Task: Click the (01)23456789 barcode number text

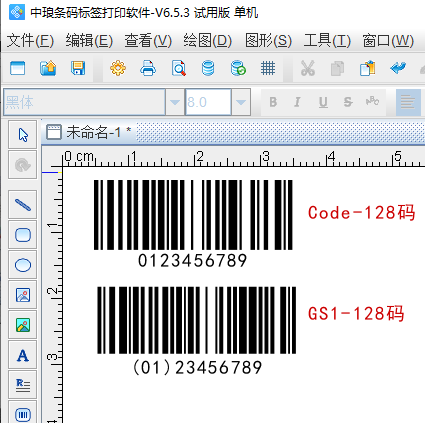Action: [197, 368]
